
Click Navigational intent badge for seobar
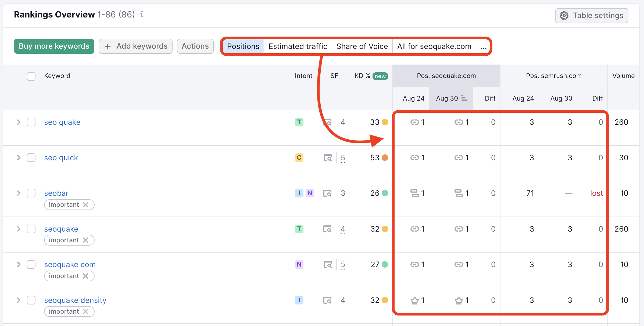click(310, 193)
